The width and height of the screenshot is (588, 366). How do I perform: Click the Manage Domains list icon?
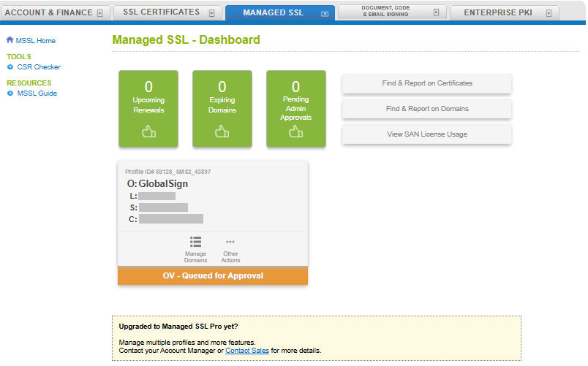195,242
